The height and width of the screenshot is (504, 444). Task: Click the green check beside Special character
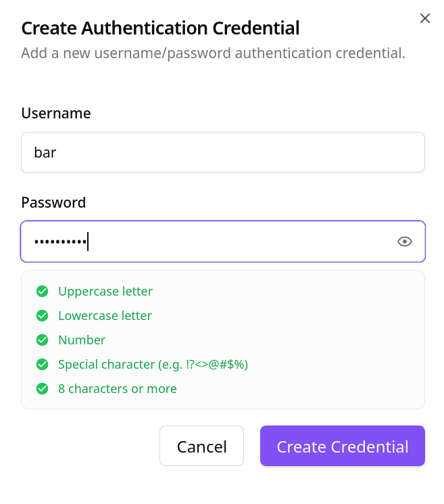coord(43,365)
